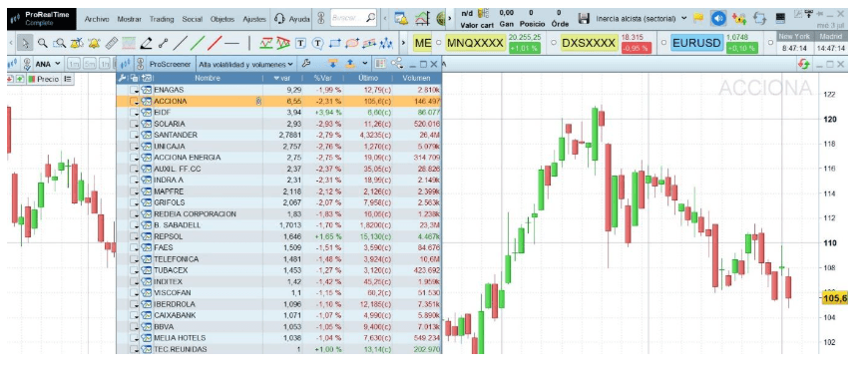Insert a text speech bubble
This screenshot has width=868, height=374.
[317, 43]
